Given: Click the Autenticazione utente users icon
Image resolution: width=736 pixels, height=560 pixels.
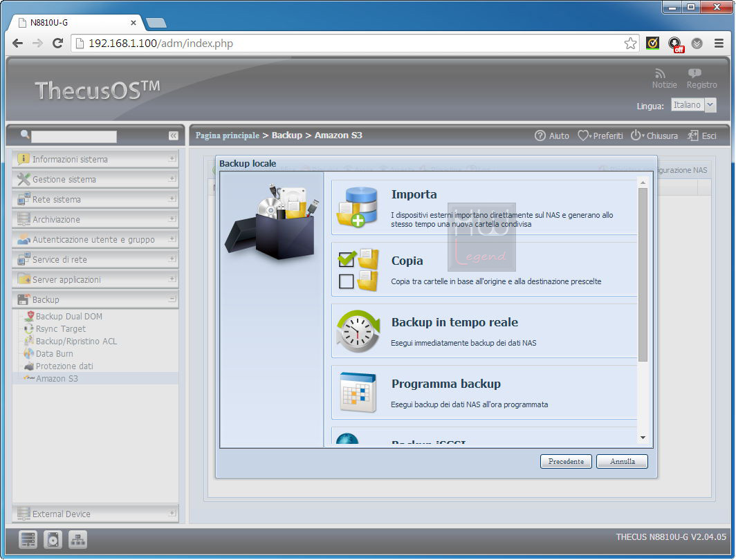Looking at the screenshot, I should (23, 239).
